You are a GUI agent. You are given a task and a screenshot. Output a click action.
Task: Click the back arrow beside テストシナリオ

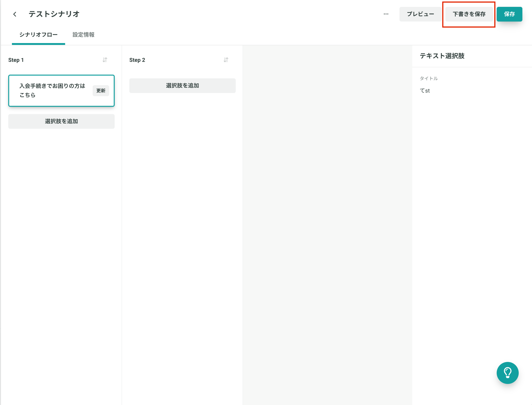(x=15, y=14)
